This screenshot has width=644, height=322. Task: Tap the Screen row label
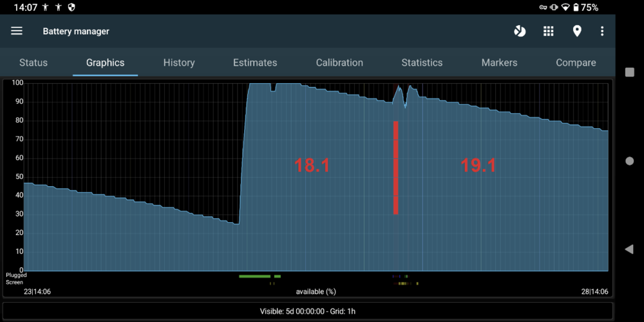[x=14, y=282]
